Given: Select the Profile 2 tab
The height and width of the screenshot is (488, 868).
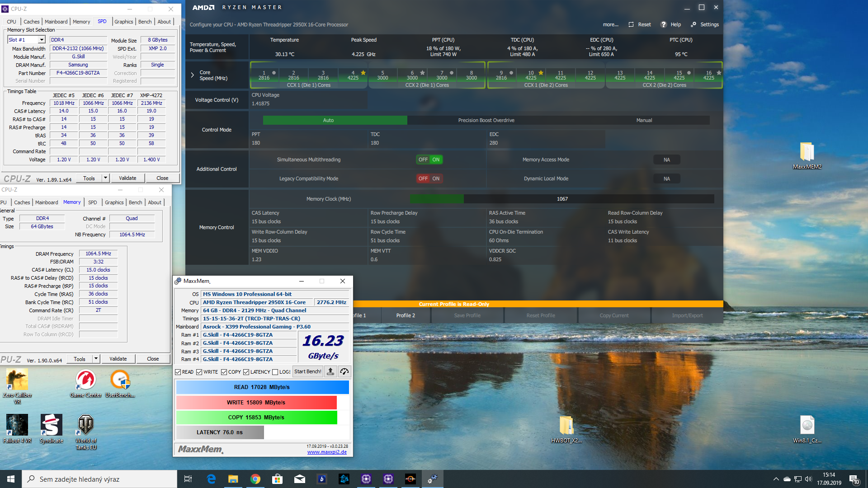Looking at the screenshot, I should [406, 315].
